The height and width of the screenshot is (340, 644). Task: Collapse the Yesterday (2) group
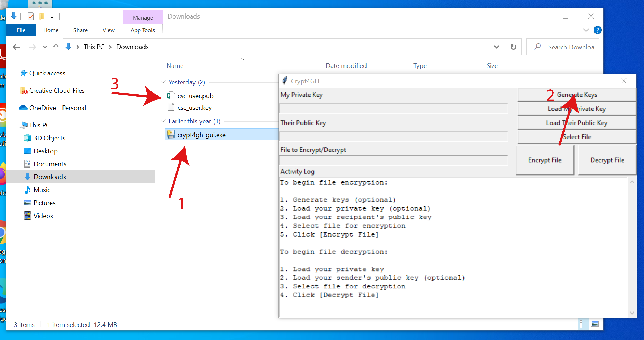(x=163, y=82)
